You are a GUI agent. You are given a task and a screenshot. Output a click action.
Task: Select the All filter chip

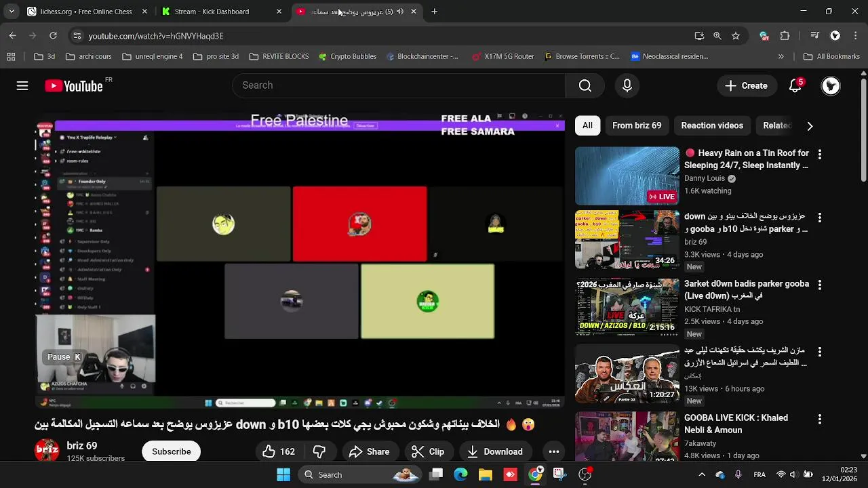point(587,125)
